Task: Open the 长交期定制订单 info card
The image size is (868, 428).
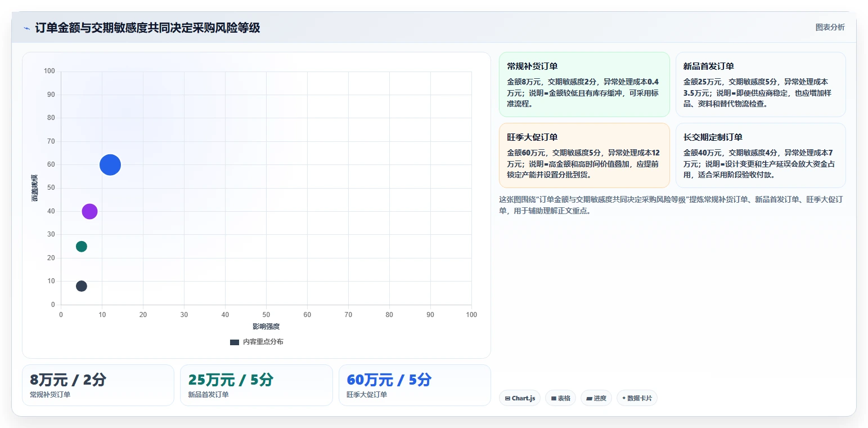Action: click(x=761, y=155)
